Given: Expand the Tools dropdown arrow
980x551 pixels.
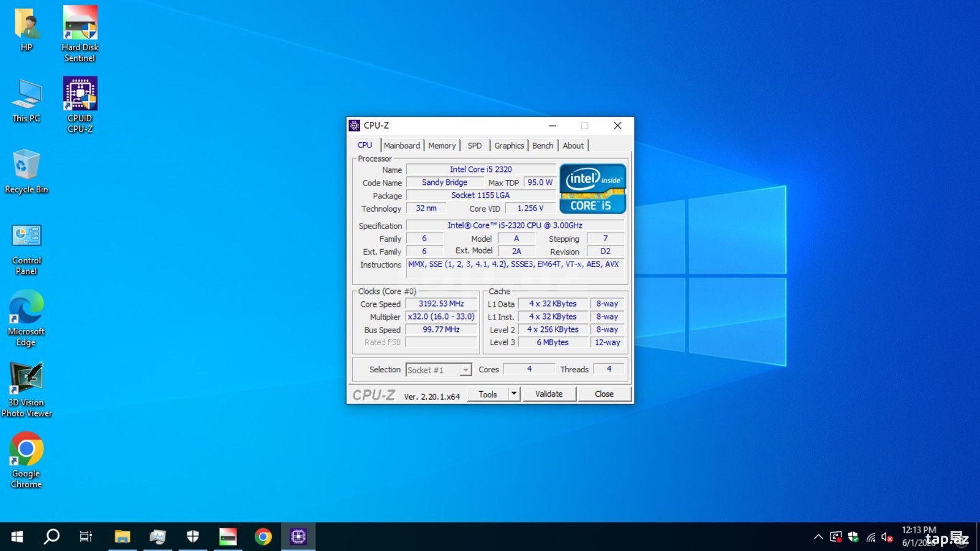Looking at the screenshot, I should 514,394.
